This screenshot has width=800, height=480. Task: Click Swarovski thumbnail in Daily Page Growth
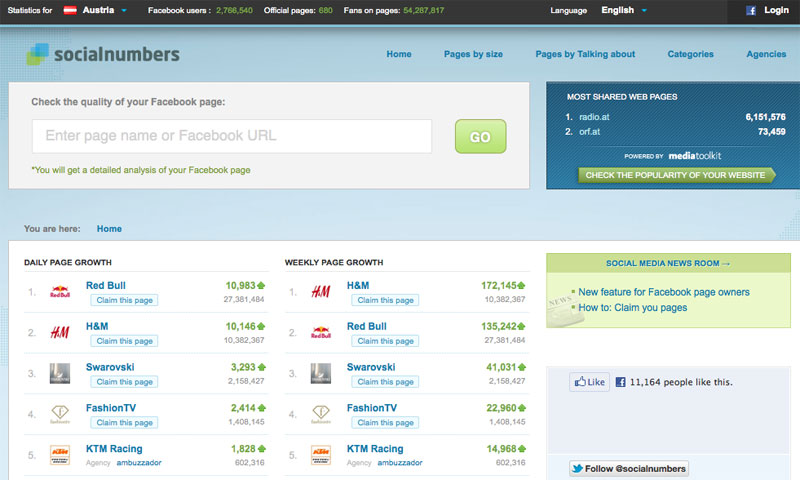point(60,373)
